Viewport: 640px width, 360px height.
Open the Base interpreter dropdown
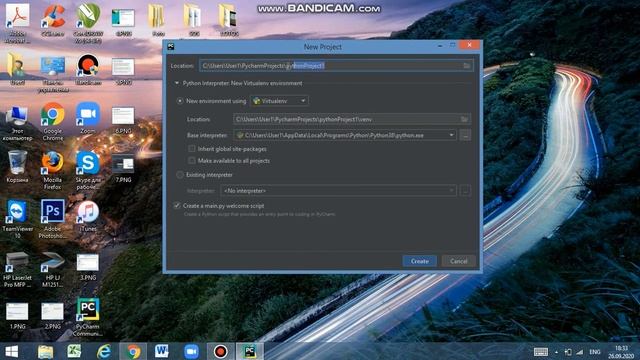click(345, 135)
